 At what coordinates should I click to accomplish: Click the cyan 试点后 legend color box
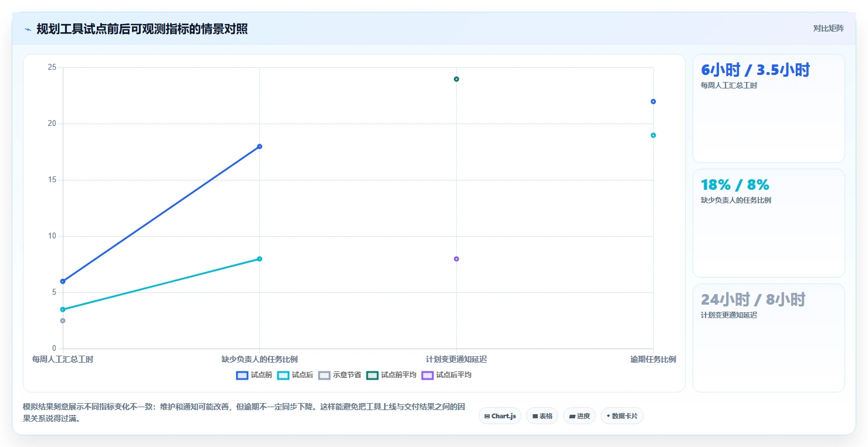(x=283, y=375)
